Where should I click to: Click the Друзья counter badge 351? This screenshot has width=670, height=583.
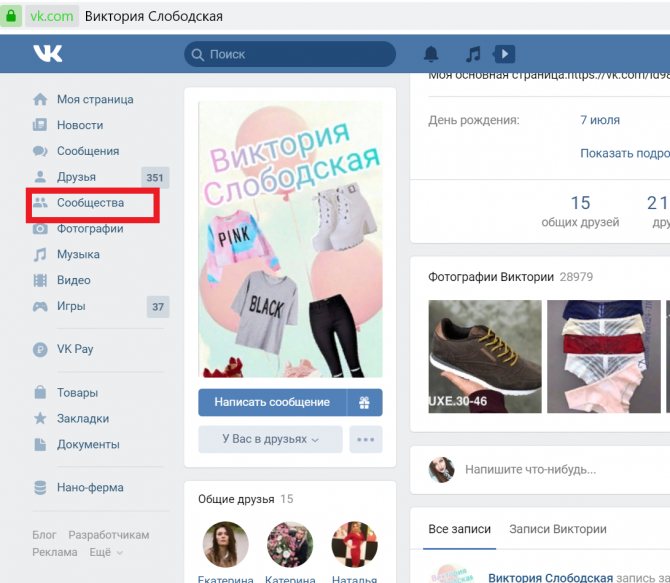pyautogui.click(x=155, y=177)
